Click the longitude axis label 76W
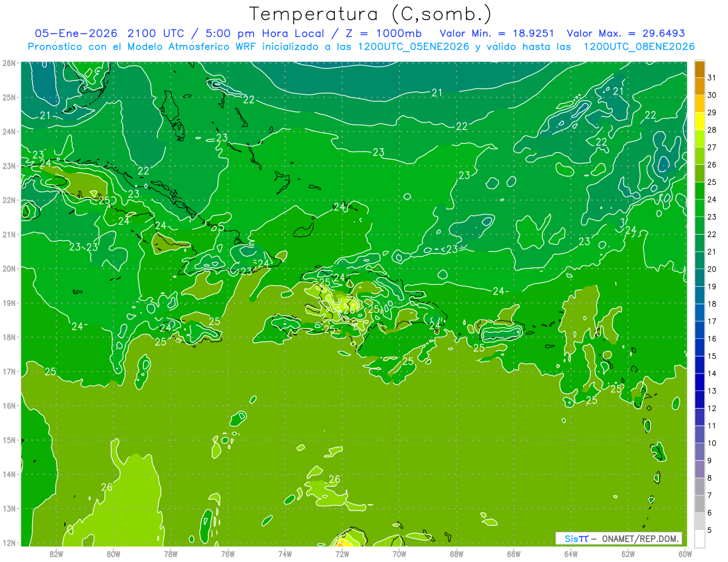The image size is (728, 562). 227,554
